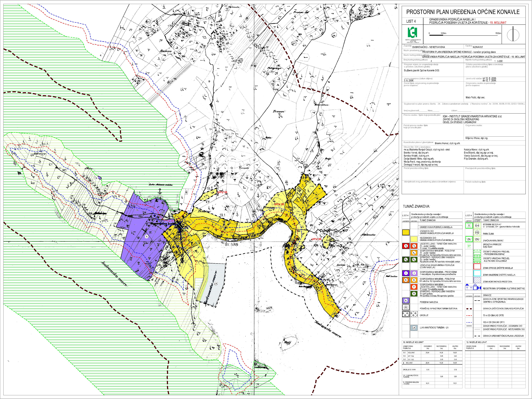532x399 pixels.
Task: Click the legend text 'GRANICA URBANISTIČKOG PLANA UREĐENJA'
Action: (503, 336)
